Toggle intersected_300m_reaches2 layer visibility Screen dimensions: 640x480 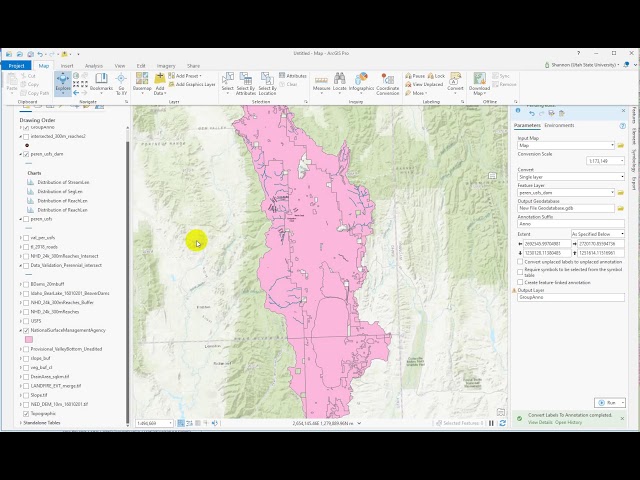click(x=26, y=136)
